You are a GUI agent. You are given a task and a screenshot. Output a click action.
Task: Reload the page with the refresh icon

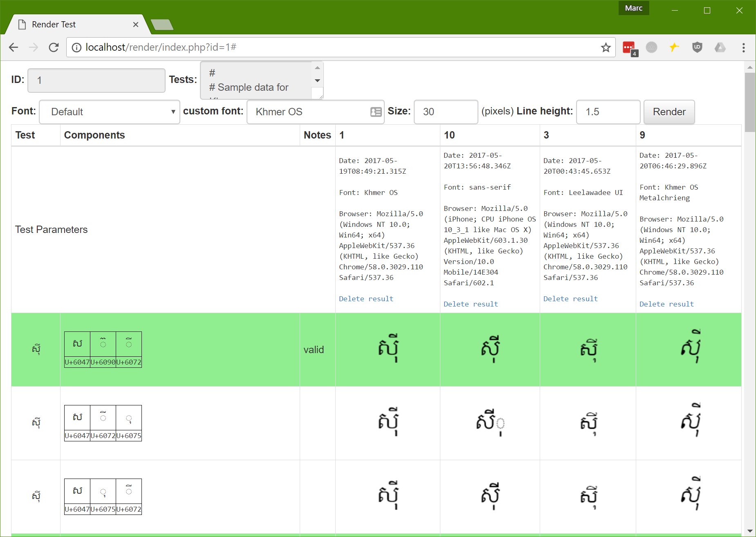54,47
